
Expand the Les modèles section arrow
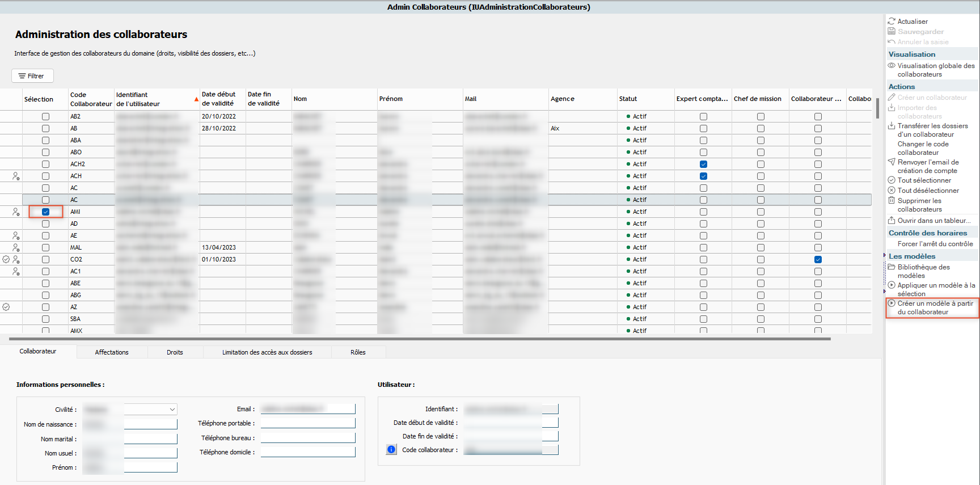(x=885, y=256)
